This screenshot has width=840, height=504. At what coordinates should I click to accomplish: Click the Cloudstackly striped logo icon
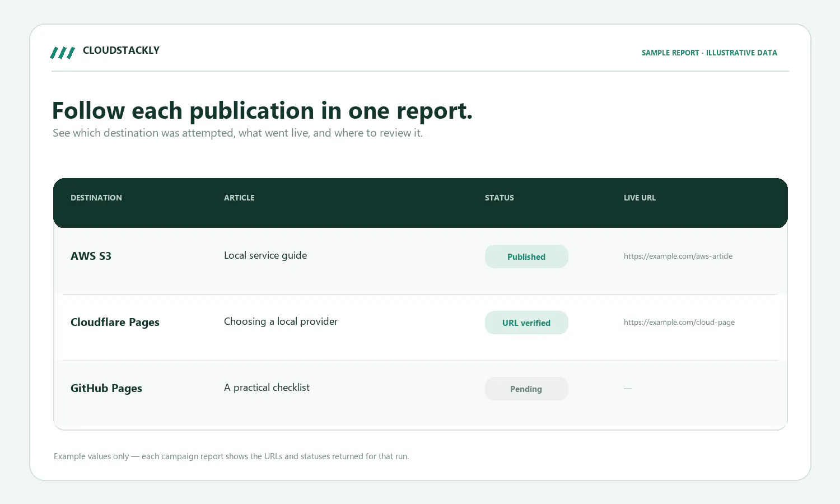pyautogui.click(x=62, y=53)
